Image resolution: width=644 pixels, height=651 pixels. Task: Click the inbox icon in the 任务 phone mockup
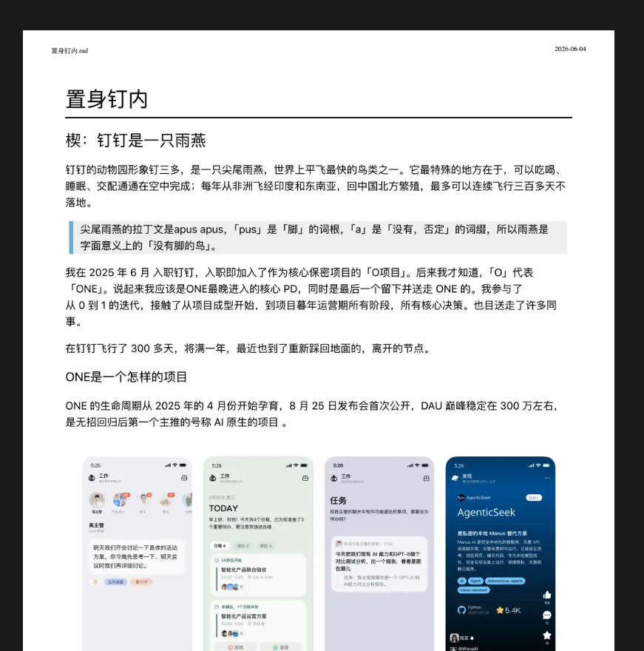[427, 479]
